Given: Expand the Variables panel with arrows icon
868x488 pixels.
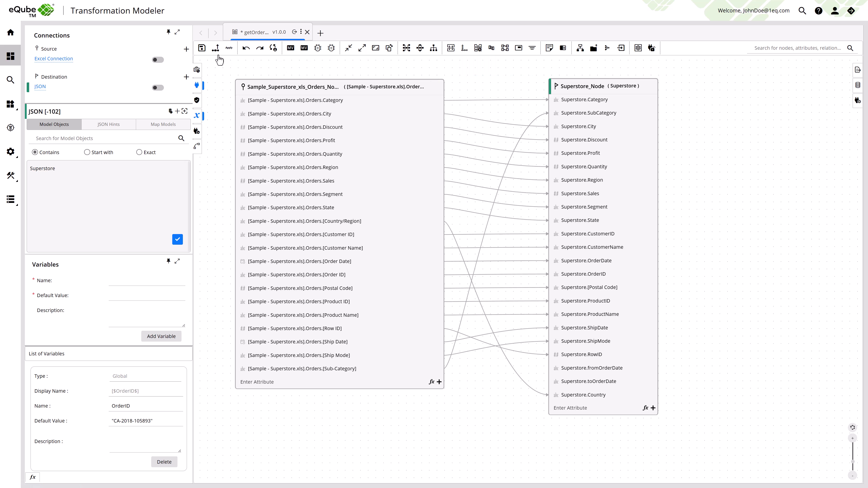Looking at the screenshot, I should coord(177,261).
